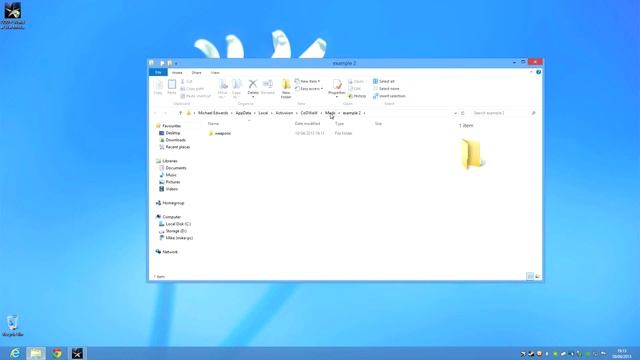The image size is (640, 360).
Task: Click the Forward navigation arrow
Action: pos(165,113)
